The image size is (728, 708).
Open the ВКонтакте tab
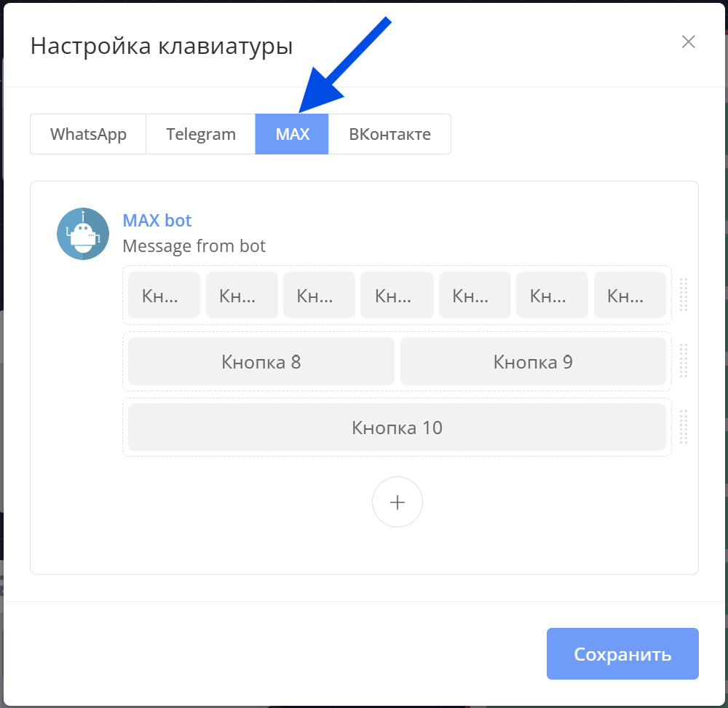coord(389,134)
